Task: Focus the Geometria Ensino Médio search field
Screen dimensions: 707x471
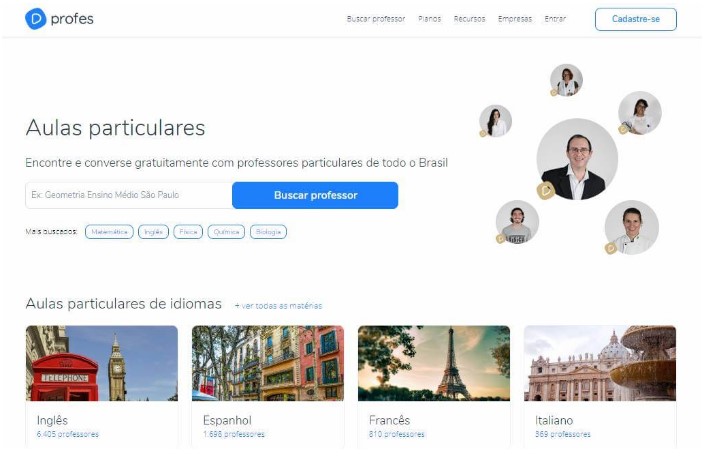Action: click(129, 195)
